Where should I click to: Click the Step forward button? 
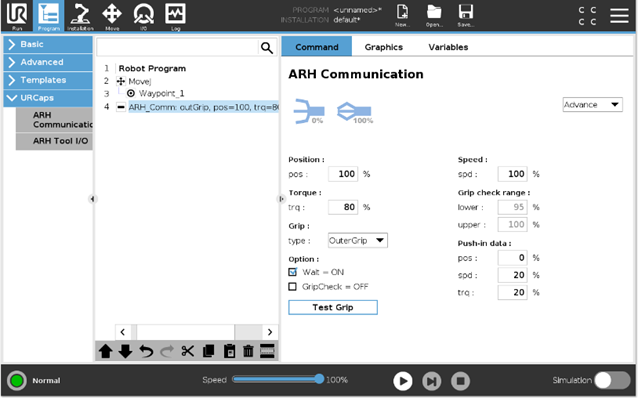coord(431,381)
